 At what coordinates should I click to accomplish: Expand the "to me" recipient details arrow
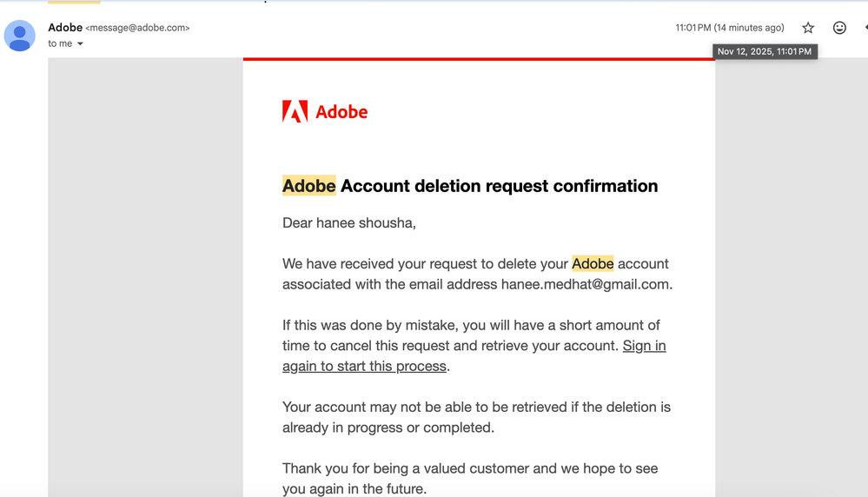pyautogui.click(x=81, y=44)
